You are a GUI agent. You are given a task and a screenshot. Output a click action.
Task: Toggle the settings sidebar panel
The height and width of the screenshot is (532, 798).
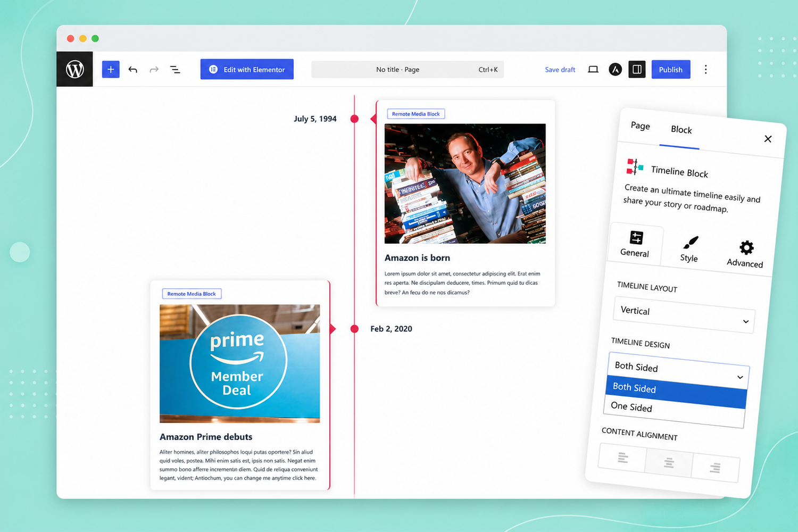tap(637, 69)
